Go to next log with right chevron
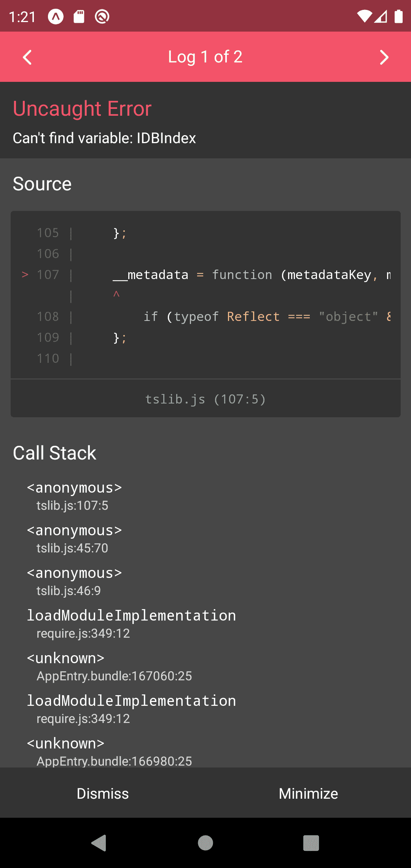Screen dimensions: 411x868 pyautogui.click(x=384, y=57)
